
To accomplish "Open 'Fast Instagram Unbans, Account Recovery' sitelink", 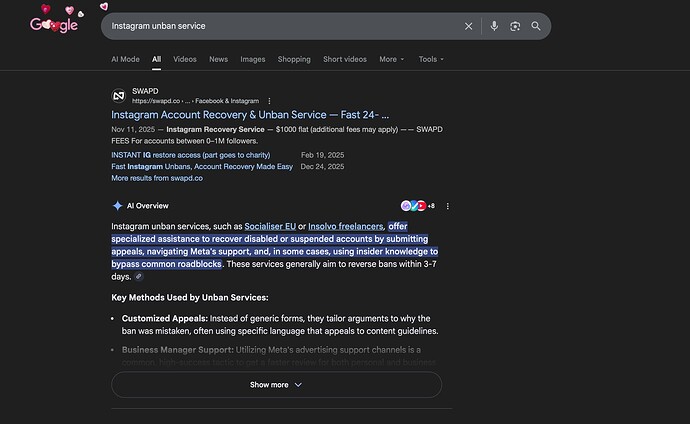I will 202,166.
